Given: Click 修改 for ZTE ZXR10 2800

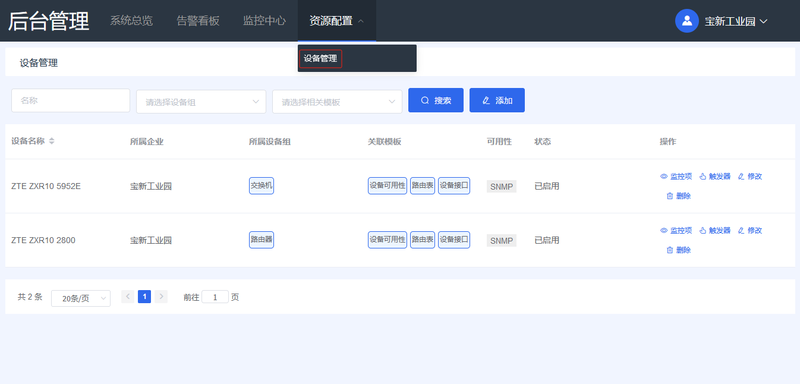Looking at the screenshot, I should coord(750,231).
